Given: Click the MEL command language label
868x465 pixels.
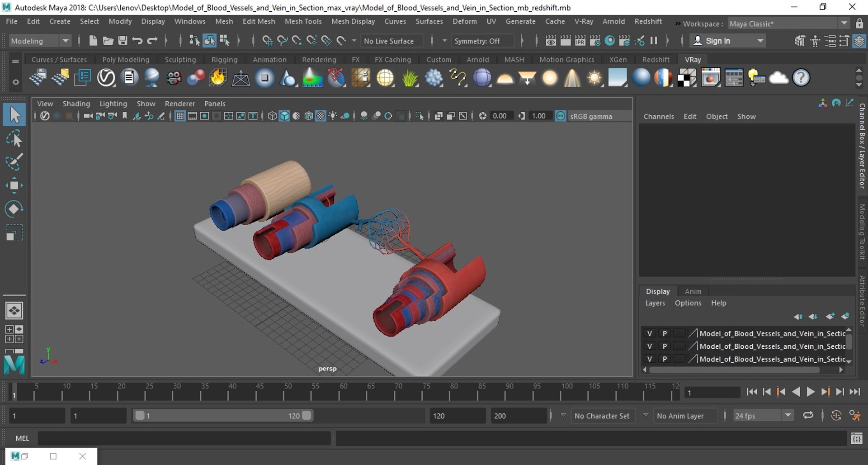Looking at the screenshot, I should pos(22,438).
